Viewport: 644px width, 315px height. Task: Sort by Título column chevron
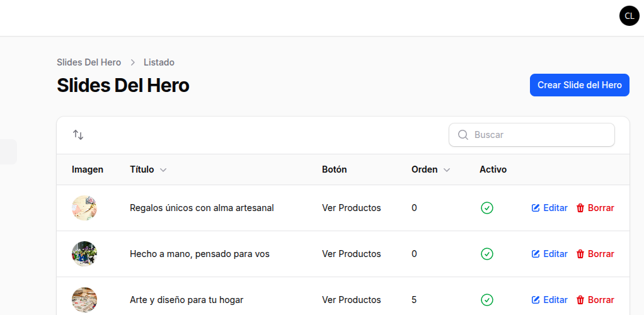click(x=163, y=170)
